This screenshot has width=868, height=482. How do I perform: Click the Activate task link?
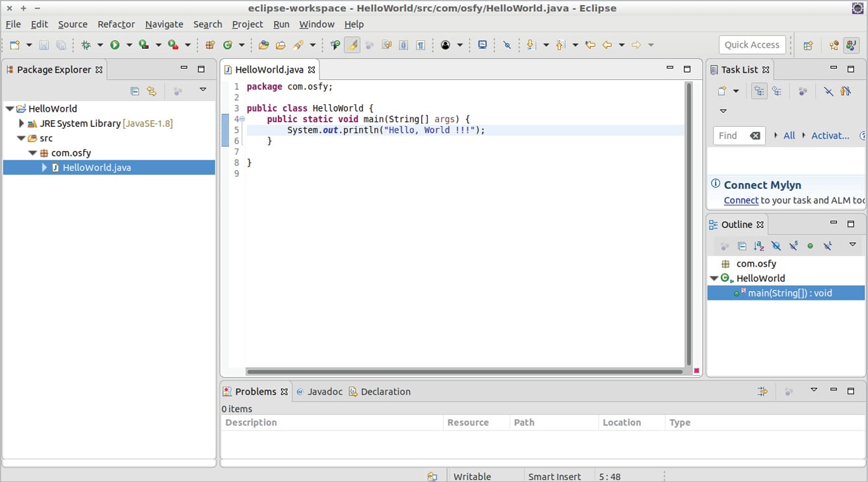click(830, 135)
